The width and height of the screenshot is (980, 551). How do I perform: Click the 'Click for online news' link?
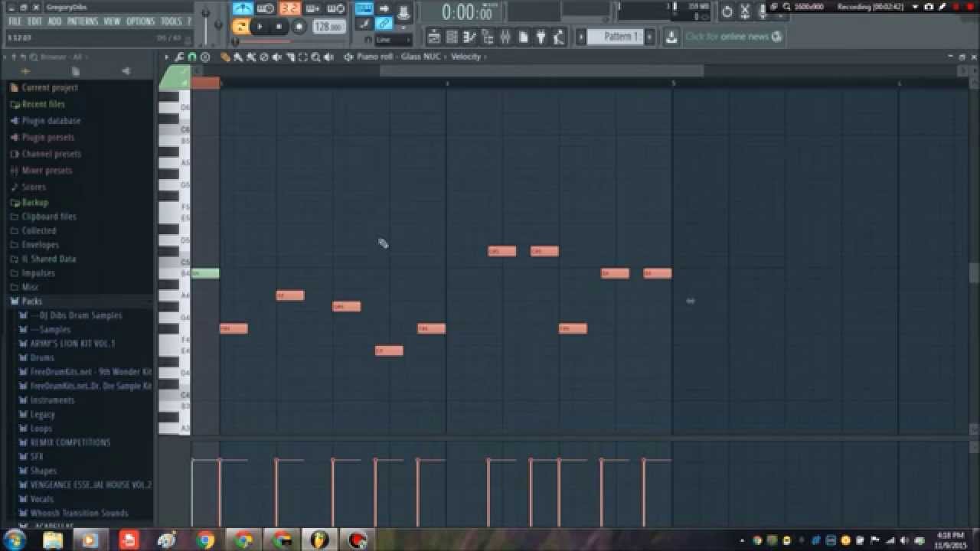tap(733, 37)
